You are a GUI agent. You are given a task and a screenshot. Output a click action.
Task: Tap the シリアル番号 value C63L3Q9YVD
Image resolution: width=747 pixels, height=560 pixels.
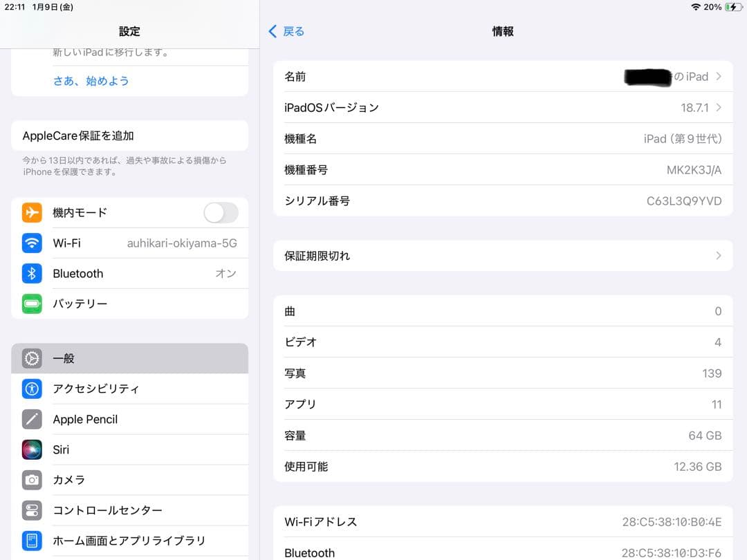(683, 201)
